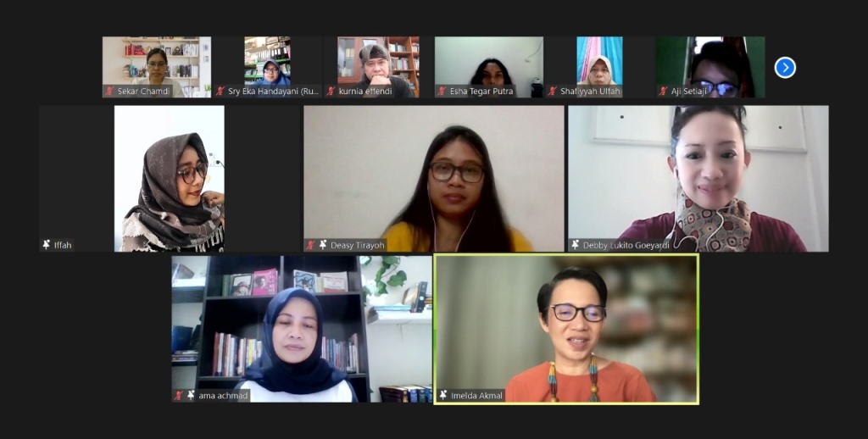Click muted mic icon beside Aji Setiaji

(x=663, y=92)
